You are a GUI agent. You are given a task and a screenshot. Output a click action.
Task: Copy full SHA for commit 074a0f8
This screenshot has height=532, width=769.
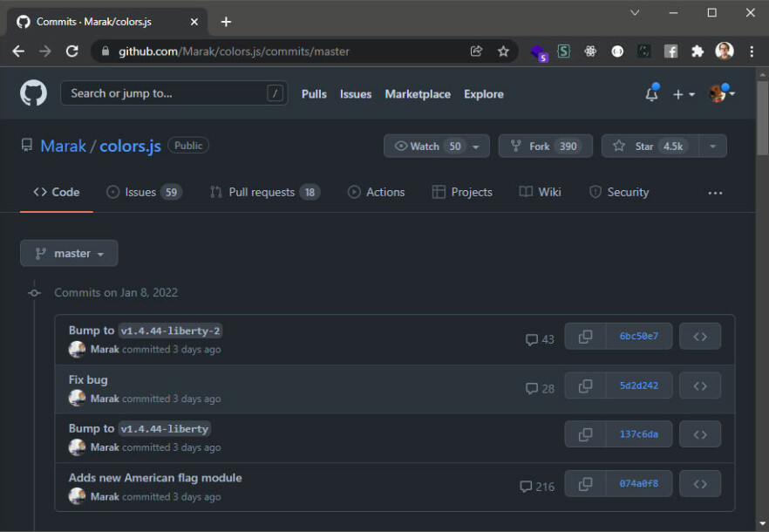pyautogui.click(x=586, y=484)
